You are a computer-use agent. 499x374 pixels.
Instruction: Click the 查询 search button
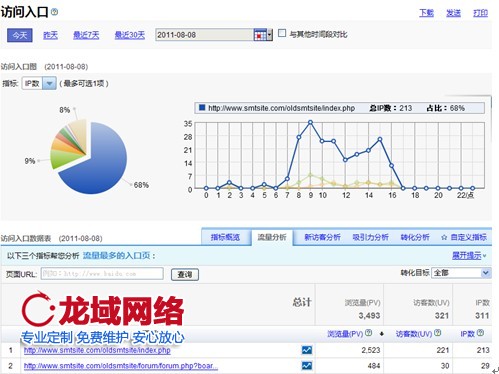point(185,274)
